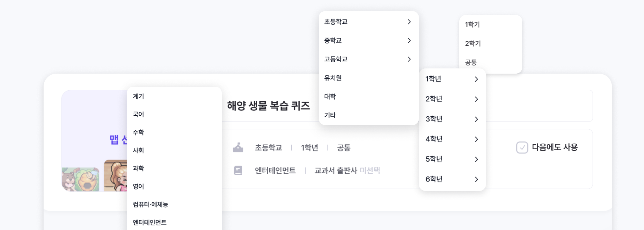Open the 3학년 submenu chevron
Image resolution: width=644 pixels, height=230 pixels.
tap(476, 119)
